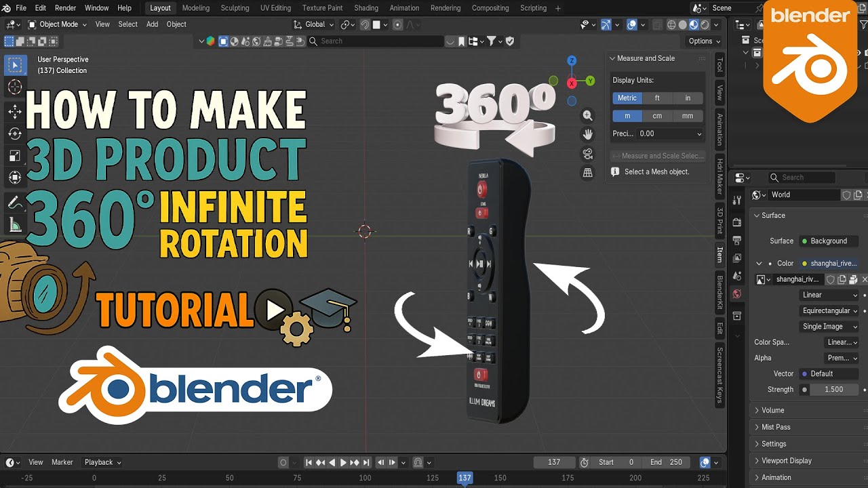The height and width of the screenshot is (488, 868).
Task: Open the File menu
Action: [x=21, y=8]
